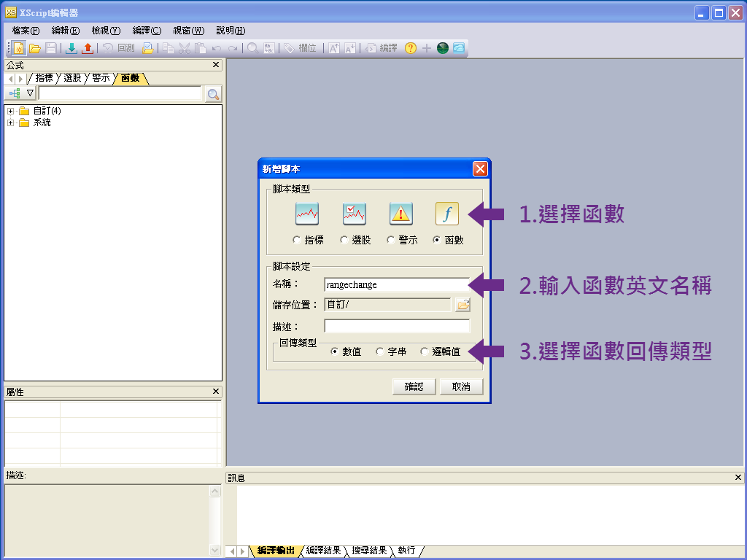Click the export upload arrow icon
The height and width of the screenshot is (560, 747).
click(x=88, y=48)
